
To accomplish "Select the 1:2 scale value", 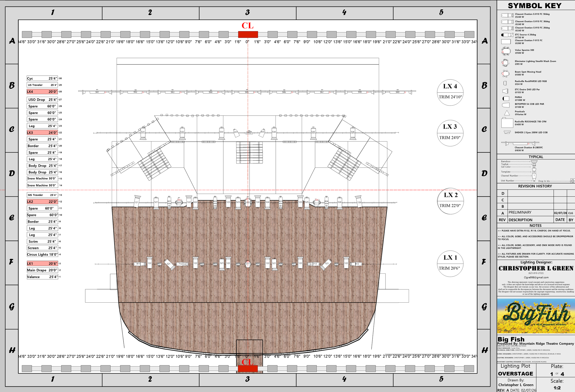I will click(x=557, y=388).
